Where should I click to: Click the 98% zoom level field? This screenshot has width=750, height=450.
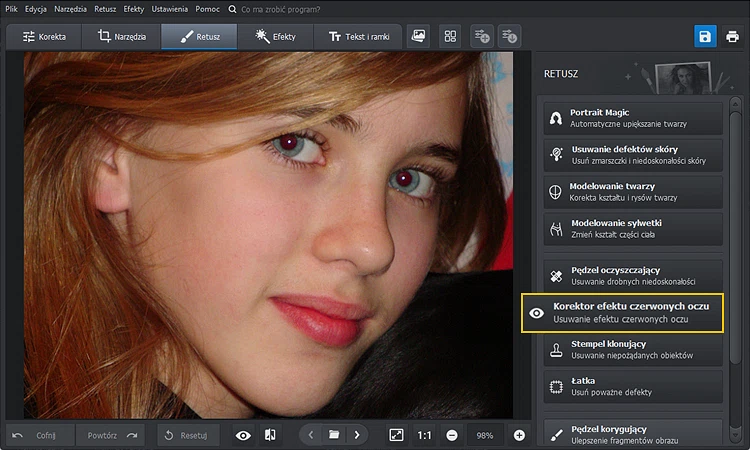pos(485,436)
